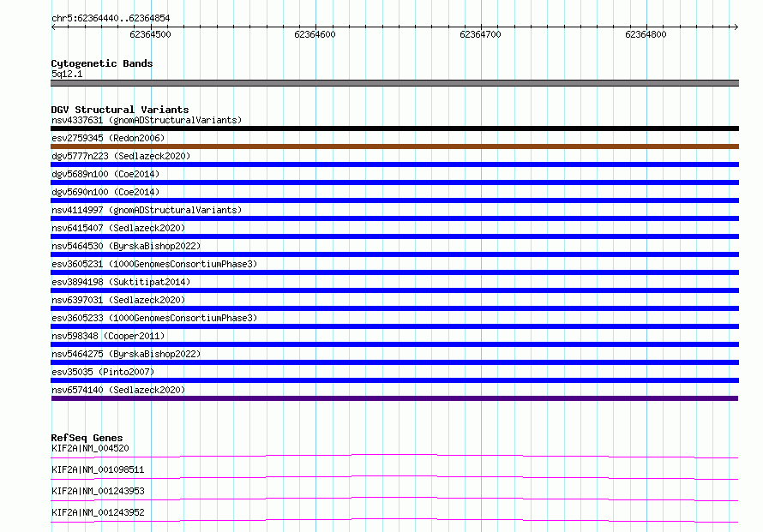Open the KIF2A|NM_001243952 transcript label

click(x=98, y=512)
